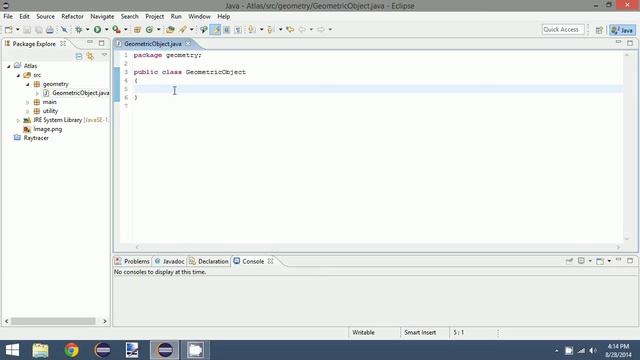Viewport: 640px width, 360px height.
Task: Toggle Block Selection Mode icon
Action: 227,29
